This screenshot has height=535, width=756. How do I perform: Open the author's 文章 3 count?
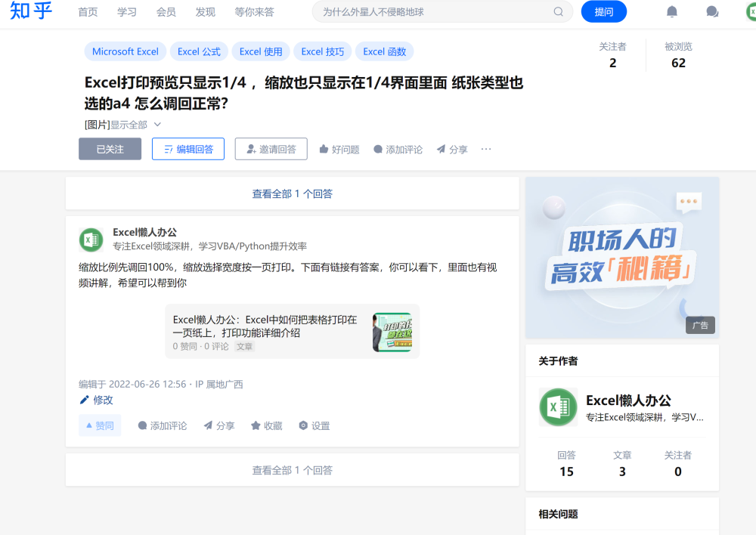point(622,463)
